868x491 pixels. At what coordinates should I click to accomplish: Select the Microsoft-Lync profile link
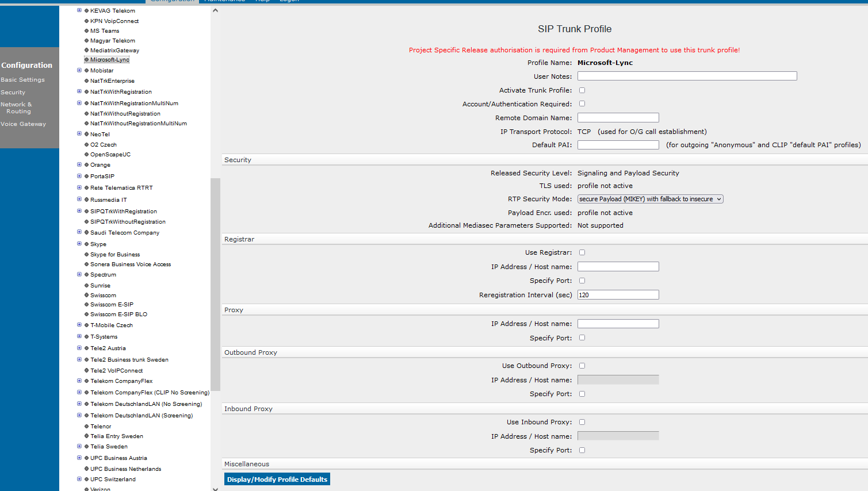pos(110,60)
